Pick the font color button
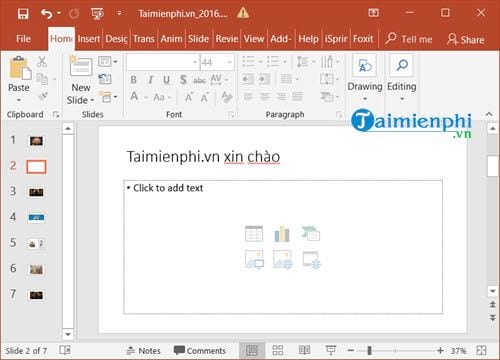 coord(134,97)
